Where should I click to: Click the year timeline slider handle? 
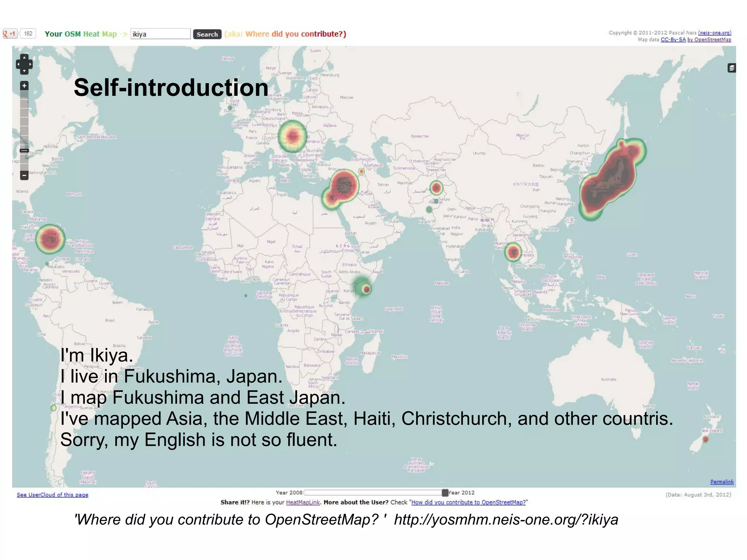click(445, 493)
